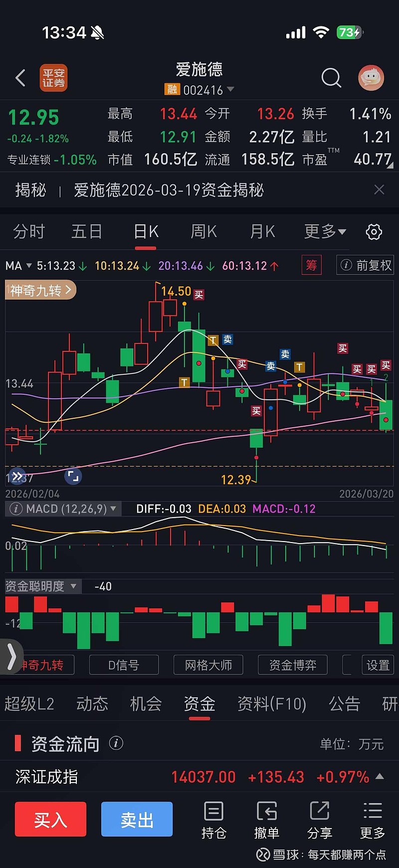This screenshot has width=399, height=868.
Task: Switch to the 五日 tab
Action: click(87, 232)
